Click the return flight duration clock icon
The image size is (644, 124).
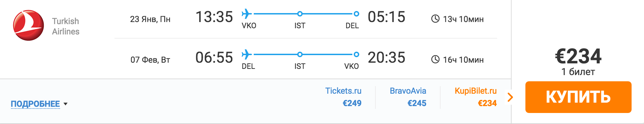[435, 60]
